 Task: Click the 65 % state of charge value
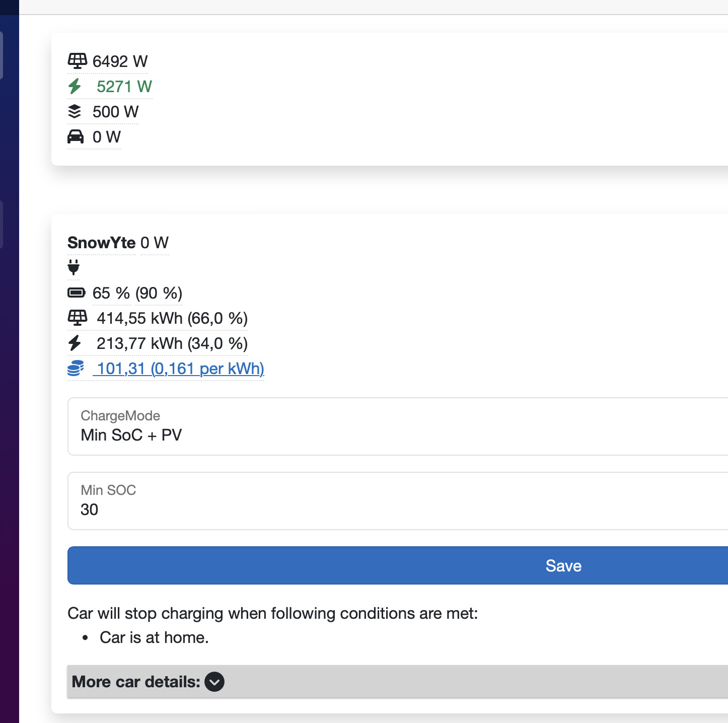click(111, 293)
